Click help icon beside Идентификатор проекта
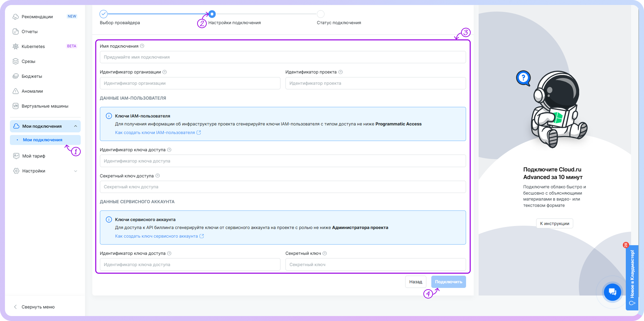Image resolution: width=644 pixels, height=321 pixels. 340,72
